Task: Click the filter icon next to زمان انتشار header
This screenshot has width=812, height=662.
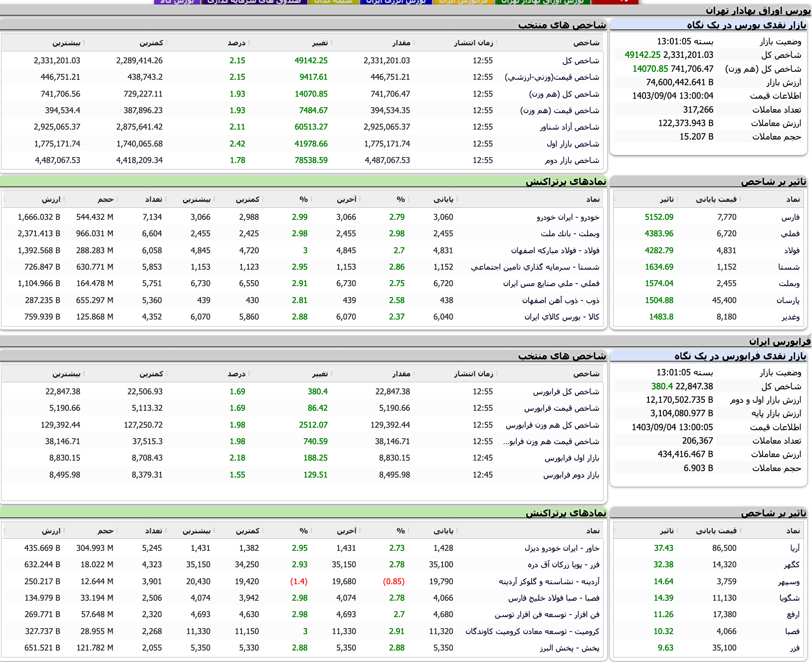Action: coord(497,42)
